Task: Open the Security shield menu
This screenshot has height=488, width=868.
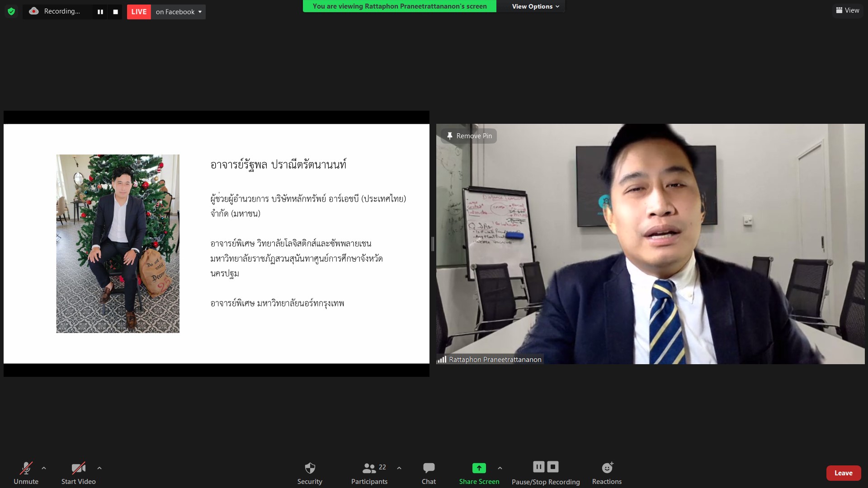Action: click(310, 473)
